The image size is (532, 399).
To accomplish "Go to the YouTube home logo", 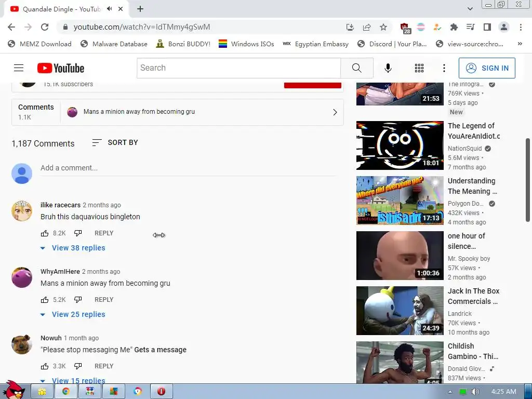I will coord(61,68).
